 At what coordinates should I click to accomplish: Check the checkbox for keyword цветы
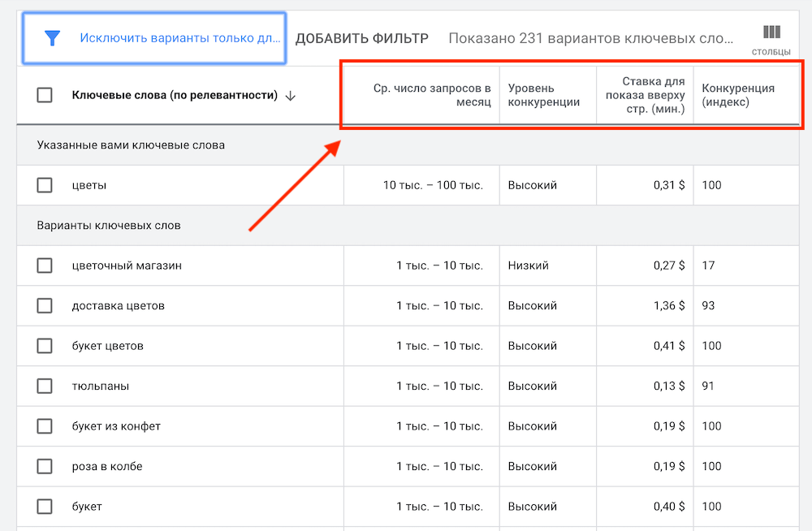[x=45, y=184]
